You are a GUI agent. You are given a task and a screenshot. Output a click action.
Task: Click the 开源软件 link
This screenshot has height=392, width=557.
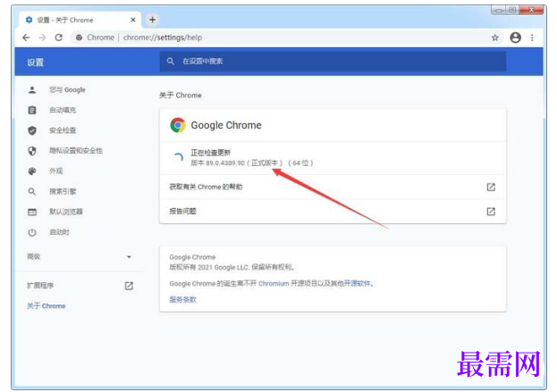coord(357,283)
